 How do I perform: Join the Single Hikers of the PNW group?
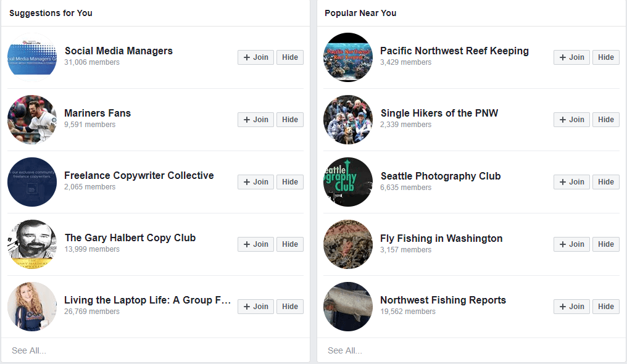click(571, 119)
